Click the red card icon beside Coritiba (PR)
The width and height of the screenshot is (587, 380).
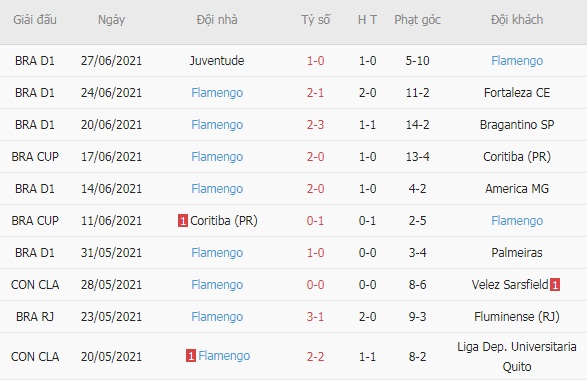coord(183,221)
